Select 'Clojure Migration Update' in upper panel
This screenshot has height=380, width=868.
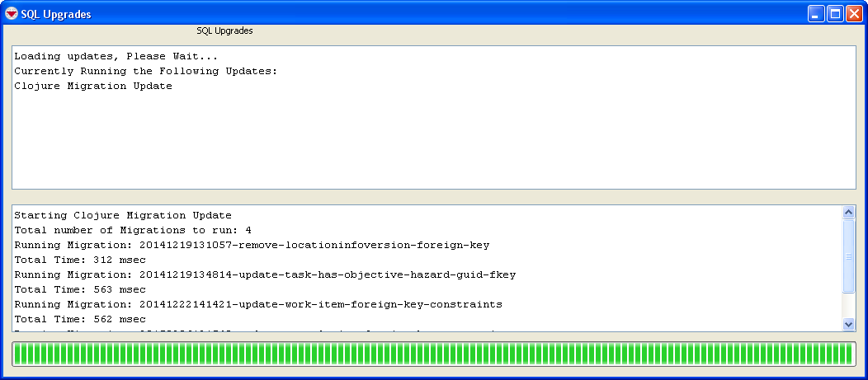click(93, 86)
